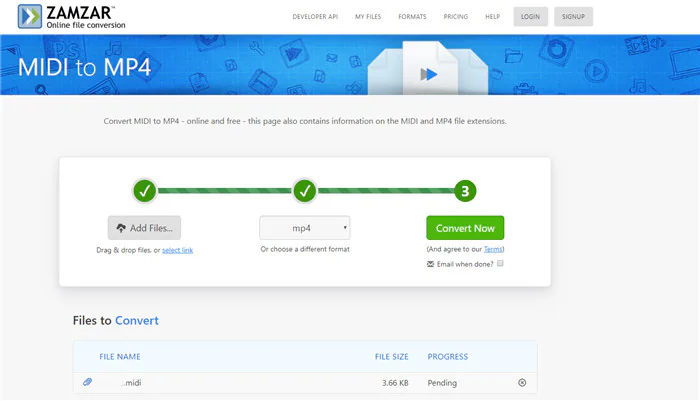Viewport: 700px width, 401px height.
Task: Open the Developer API page
Action: 315,17
